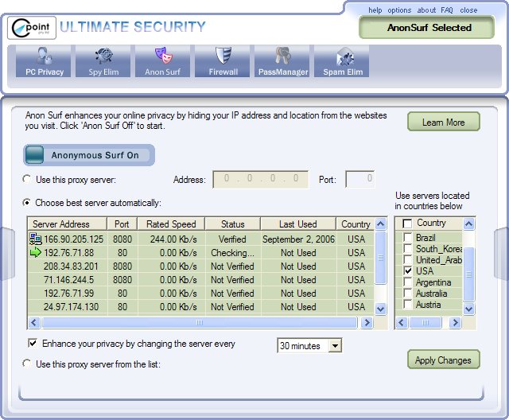The image size is (509, 420).
Task: Click scroll left arrow of server list
Action: [x=34, y=322]
